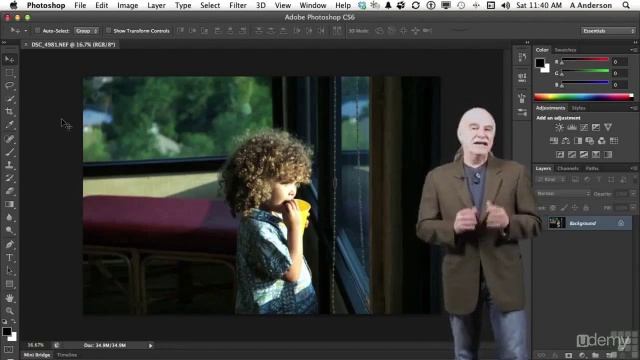
Task: Open the Layers panel options menu
Action: tap(633, 168)
